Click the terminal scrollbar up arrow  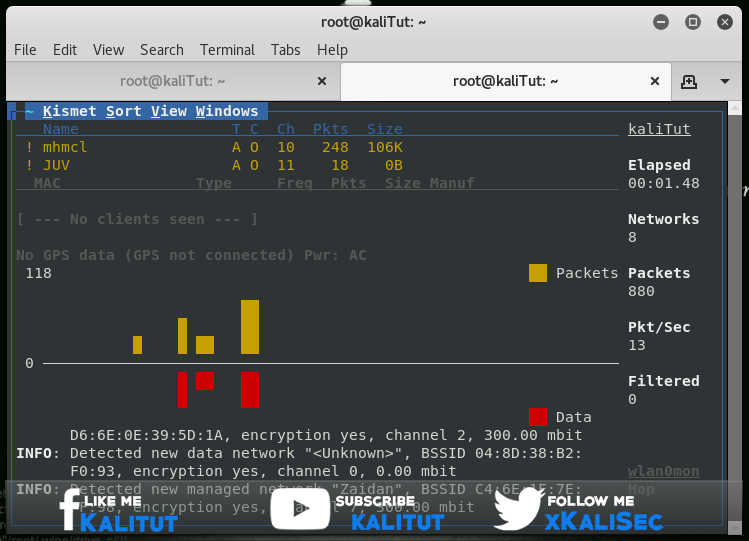pyautogui.click(x=735, y=108)
